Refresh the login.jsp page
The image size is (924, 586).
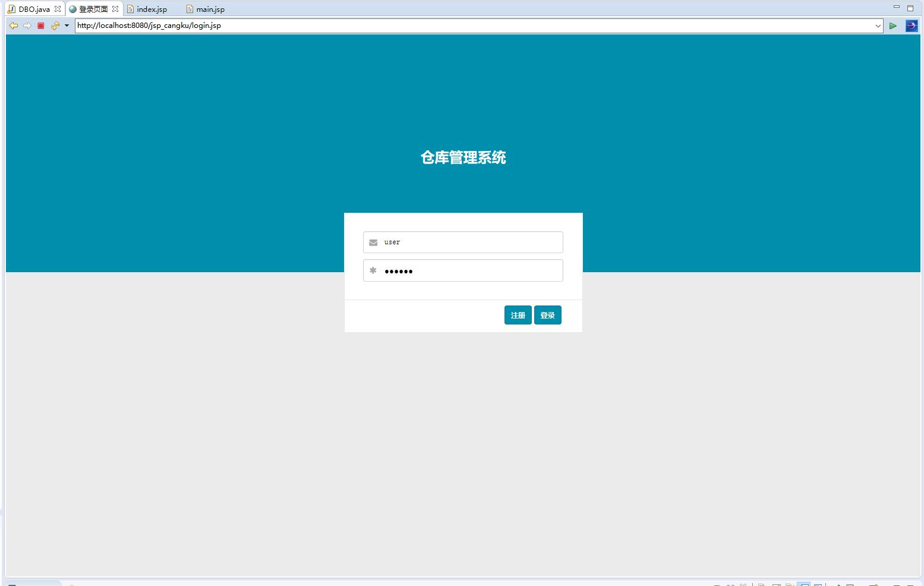pos(55,26)
